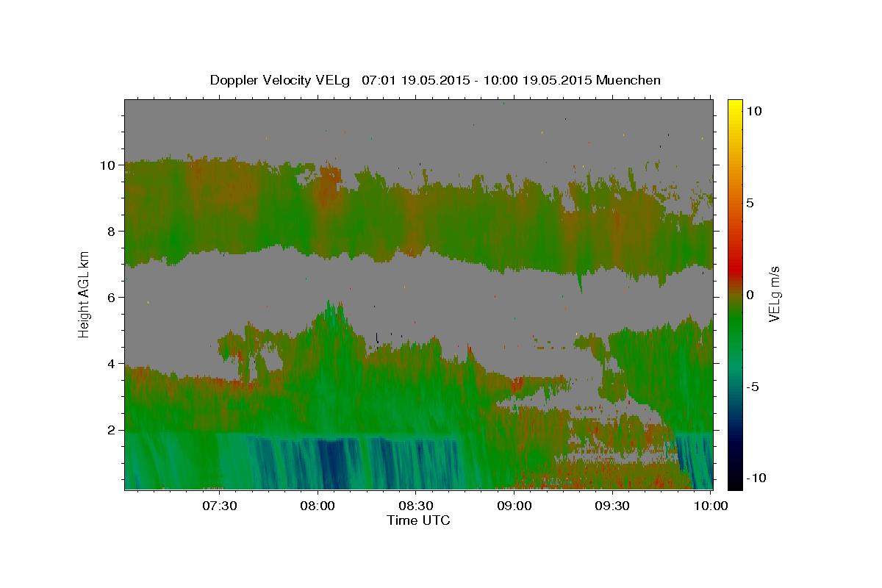This screenshot has width=882, height=588.
Task: Click the 'Height AGL km' axis title
Action: pyautogui.click(x=85, y=293)
